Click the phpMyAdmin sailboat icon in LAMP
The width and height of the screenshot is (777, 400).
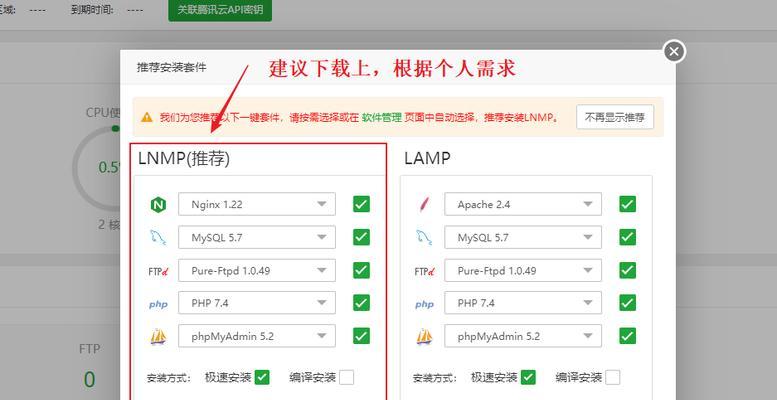[424, 337]
